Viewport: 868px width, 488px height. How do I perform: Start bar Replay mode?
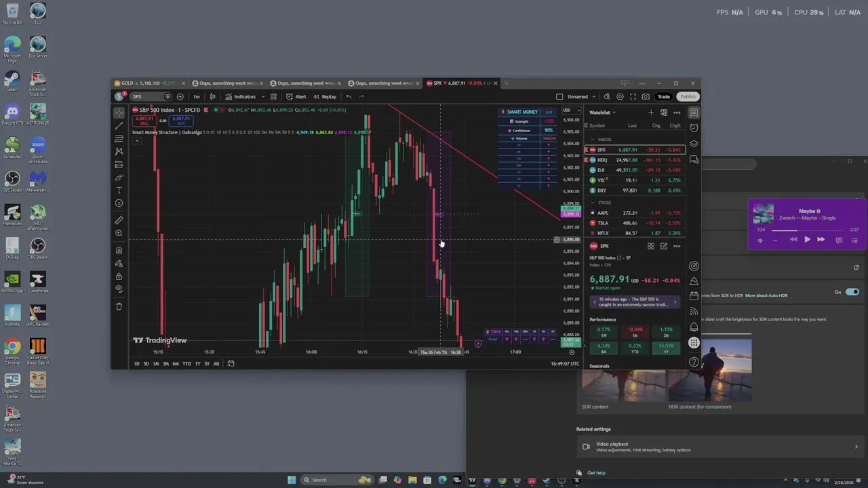click(325, 96)
